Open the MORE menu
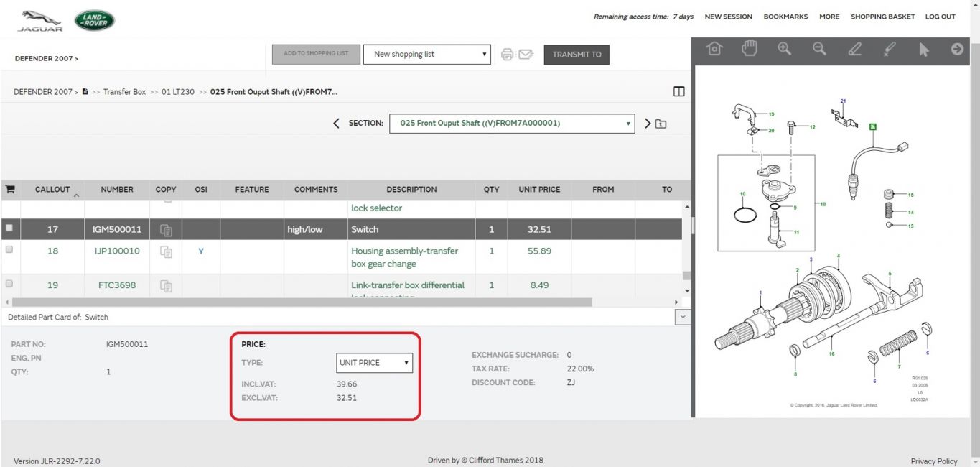This screenshot has height=467, width=980. 829,17
